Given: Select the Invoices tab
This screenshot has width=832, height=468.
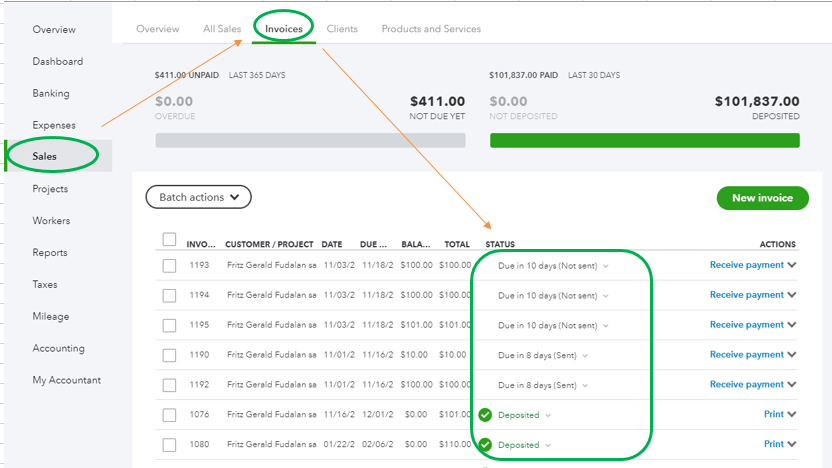Looking at the screenshot, I should (284, 29).
